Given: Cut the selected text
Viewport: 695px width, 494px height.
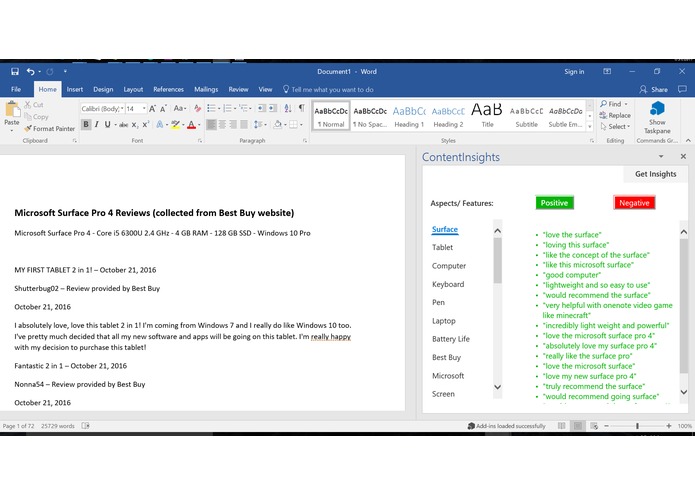Looking at the screenshot, I should [x=34, y=105].
